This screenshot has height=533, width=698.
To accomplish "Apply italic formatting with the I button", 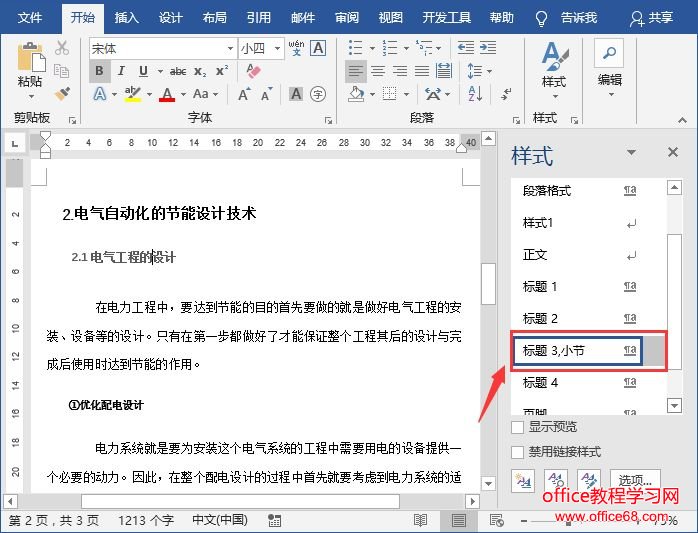I will (121, 71).
